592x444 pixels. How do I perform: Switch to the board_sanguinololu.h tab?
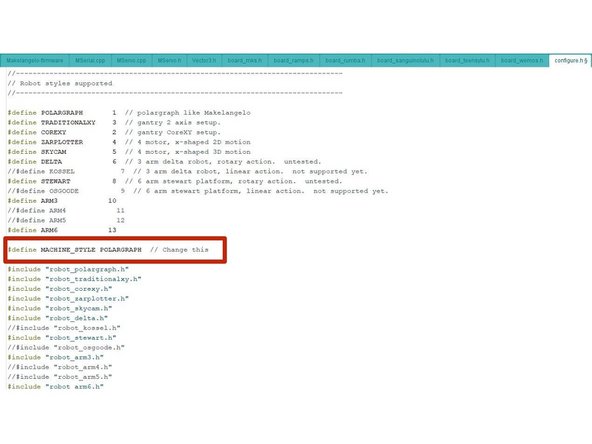click(x=405, y=60)
